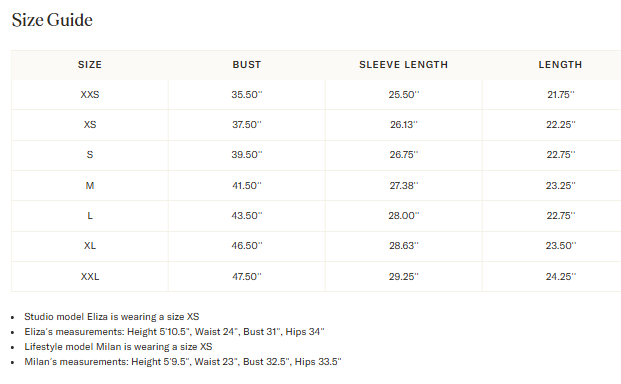Select the XL size cell

[x=90, y=246]
